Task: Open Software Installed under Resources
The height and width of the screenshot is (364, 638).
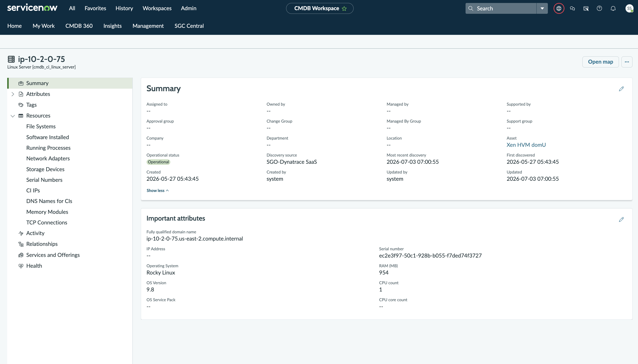Action: (48, 137)
